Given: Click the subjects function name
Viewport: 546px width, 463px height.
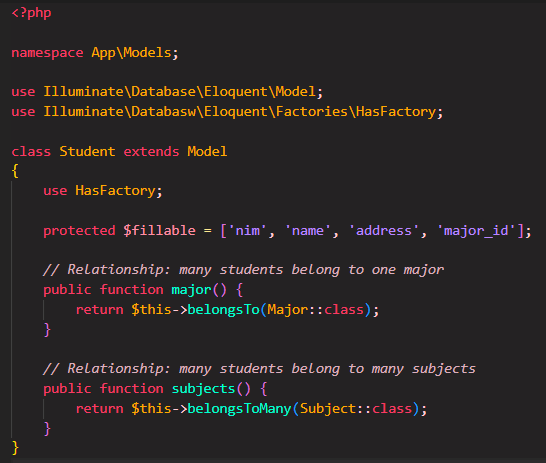Looking at the screenshot, I should 203,389.
